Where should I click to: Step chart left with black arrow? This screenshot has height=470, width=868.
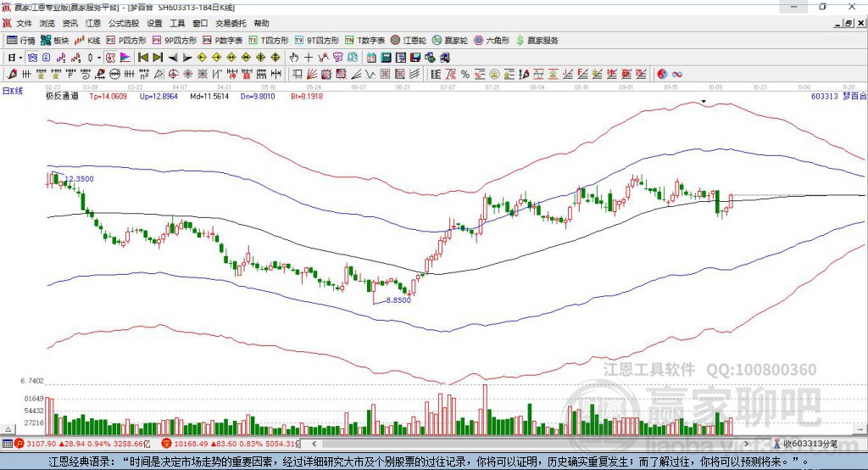click(x=173, y=58)
